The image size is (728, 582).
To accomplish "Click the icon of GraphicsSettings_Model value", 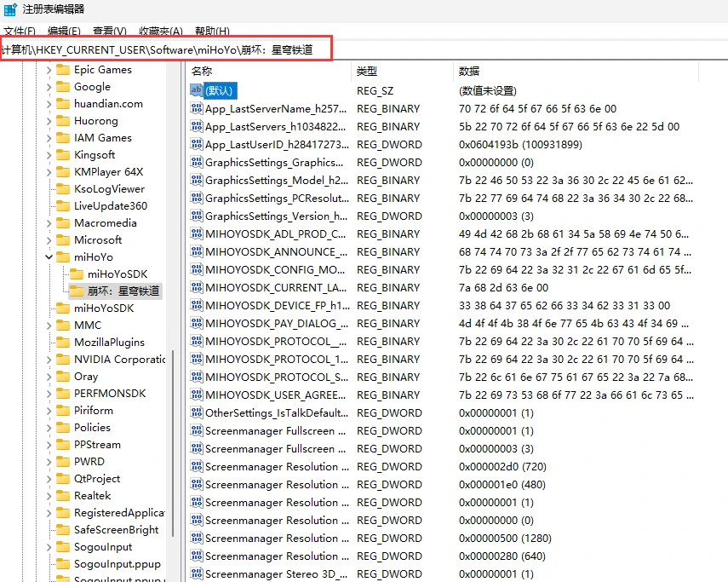I will click(x=197, y=180).
